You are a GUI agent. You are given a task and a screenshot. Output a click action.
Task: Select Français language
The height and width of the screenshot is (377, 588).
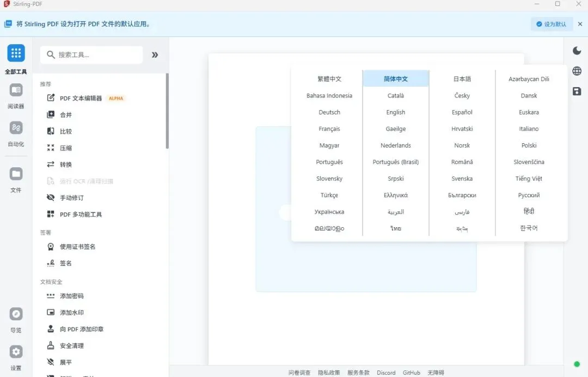click(x=329, y=129)
